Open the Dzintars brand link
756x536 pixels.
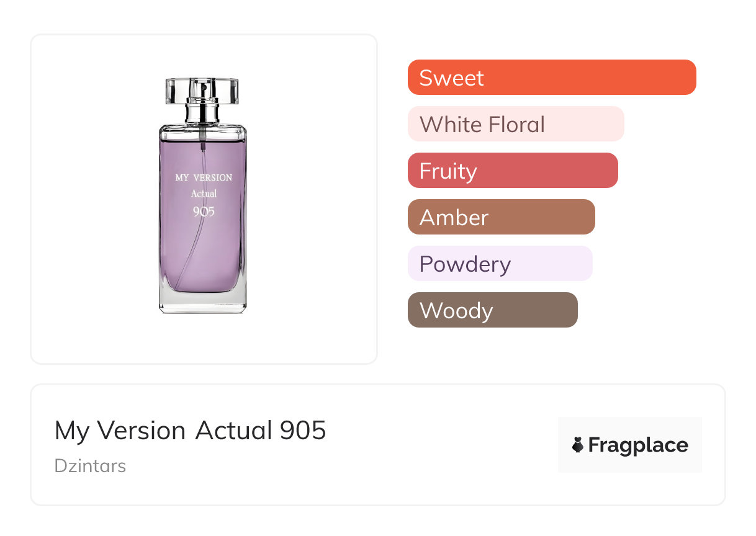coord(90,466)
